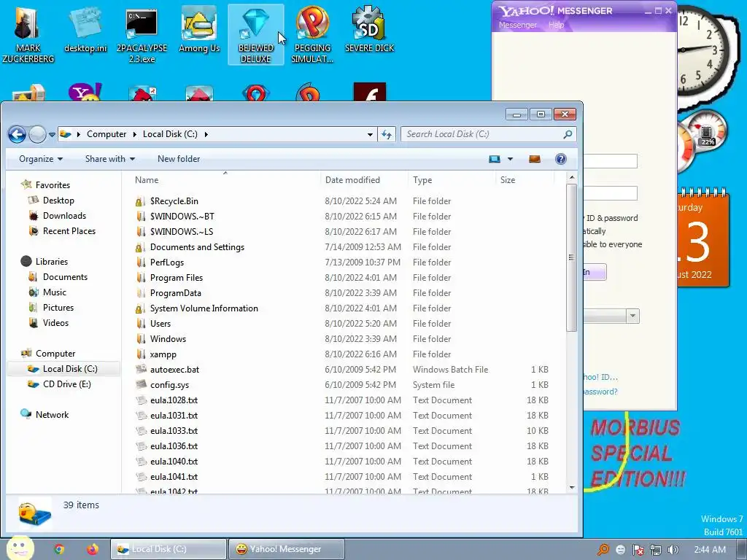Open the address bar history dropdown
Viewport: 747px width, 560px height.
(370, 135)
